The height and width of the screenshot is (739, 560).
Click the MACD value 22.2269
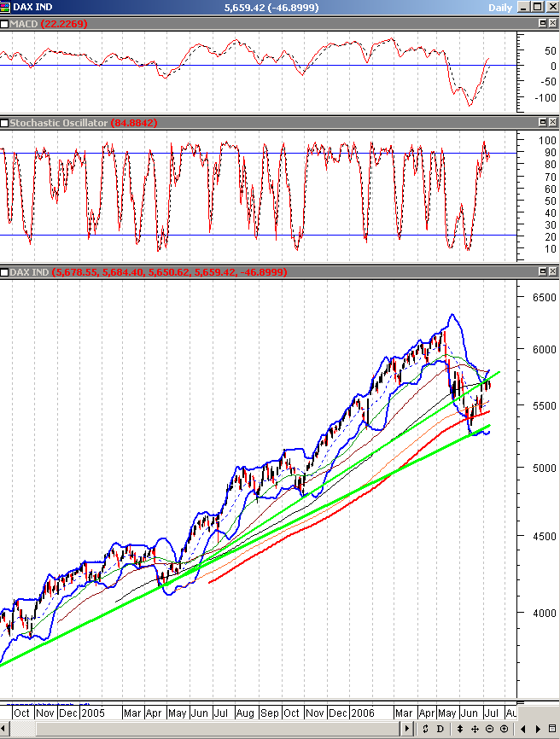click(64, 24)
